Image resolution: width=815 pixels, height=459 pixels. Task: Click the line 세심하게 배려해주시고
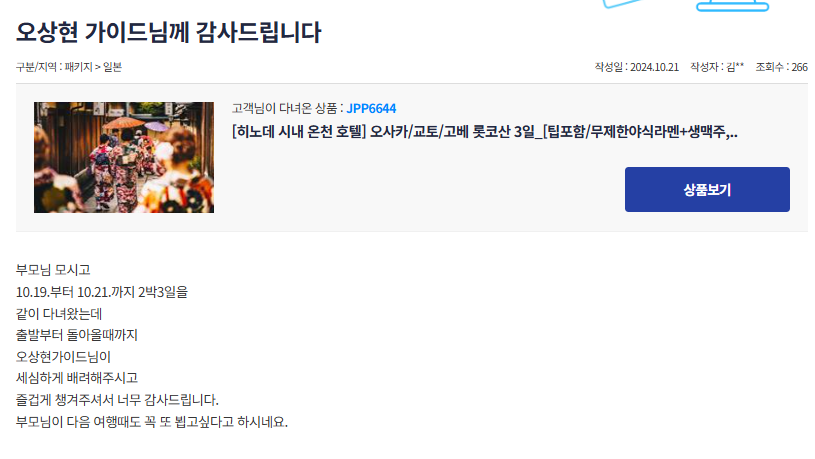tap(76, 378)
